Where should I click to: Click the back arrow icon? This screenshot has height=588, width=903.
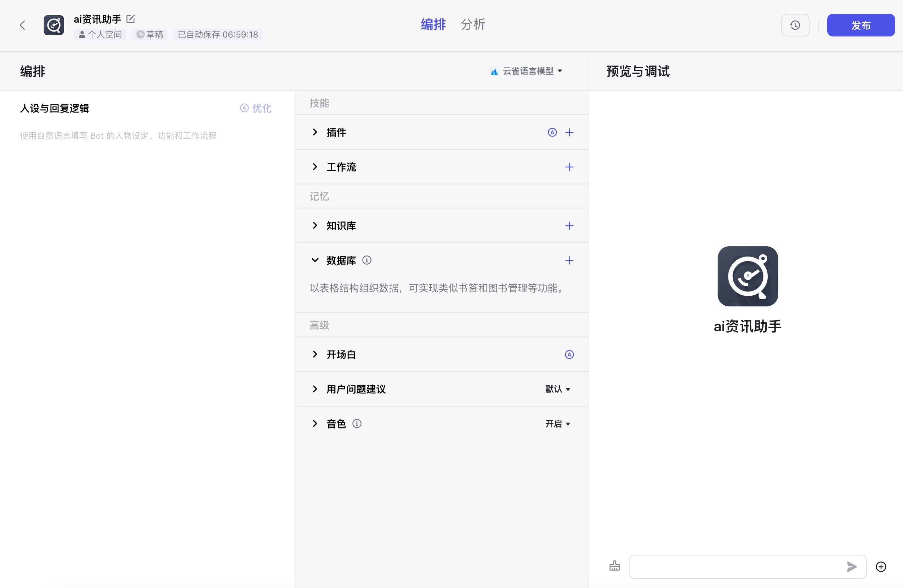22,25
